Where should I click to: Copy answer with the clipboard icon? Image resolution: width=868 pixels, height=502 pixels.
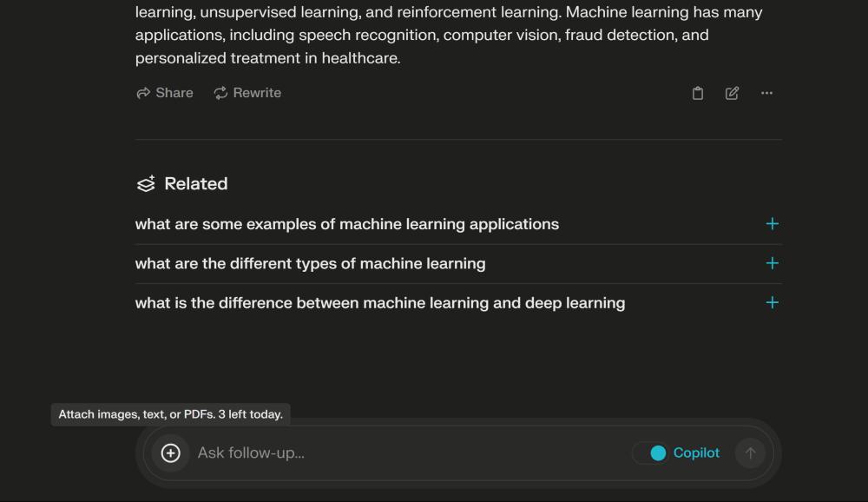point(698,93)
